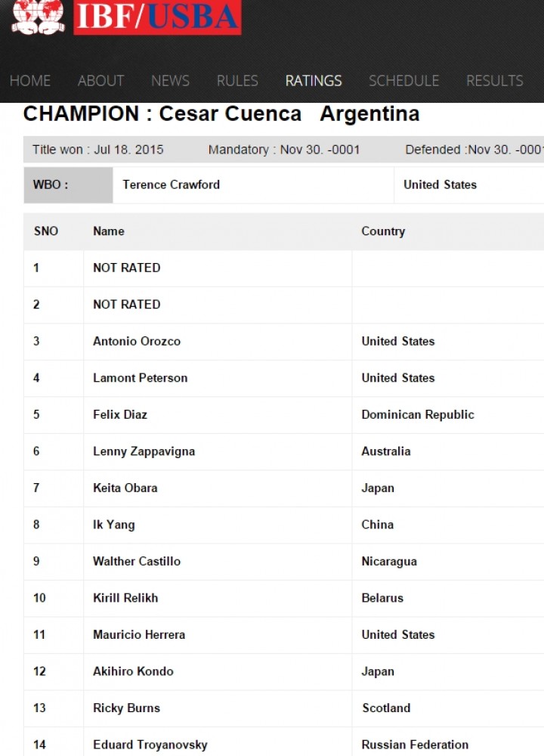
Task: Open the NEWS section
Action: [x=170, y=81]
